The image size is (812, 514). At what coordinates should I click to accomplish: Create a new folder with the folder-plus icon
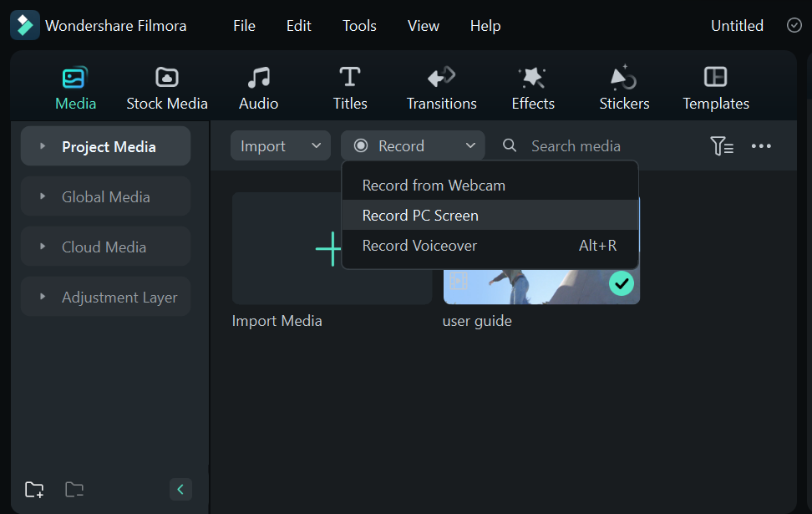pyautogui.click(x=33, y=489)
